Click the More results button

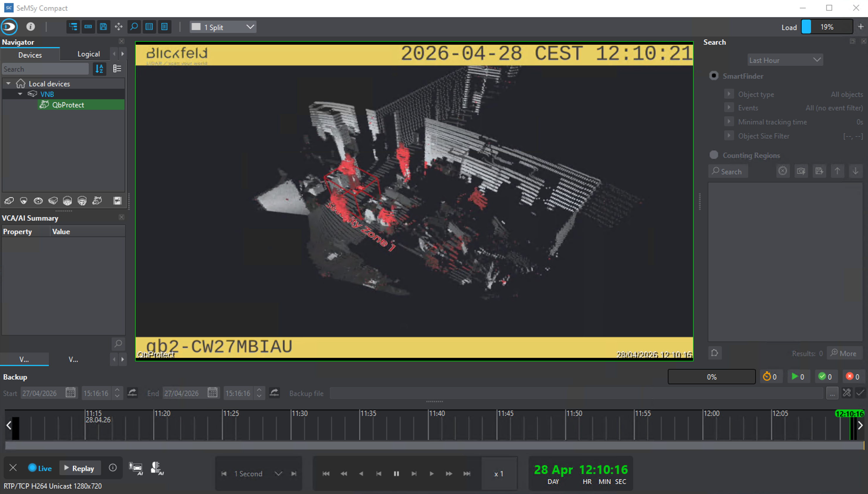click(844, 353)
